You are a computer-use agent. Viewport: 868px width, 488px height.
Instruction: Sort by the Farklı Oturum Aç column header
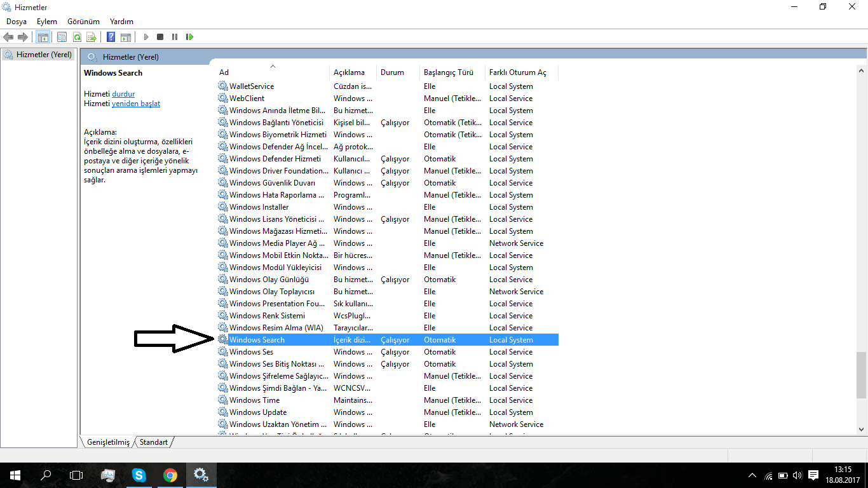pyautogui.click(x=522, y=72)
